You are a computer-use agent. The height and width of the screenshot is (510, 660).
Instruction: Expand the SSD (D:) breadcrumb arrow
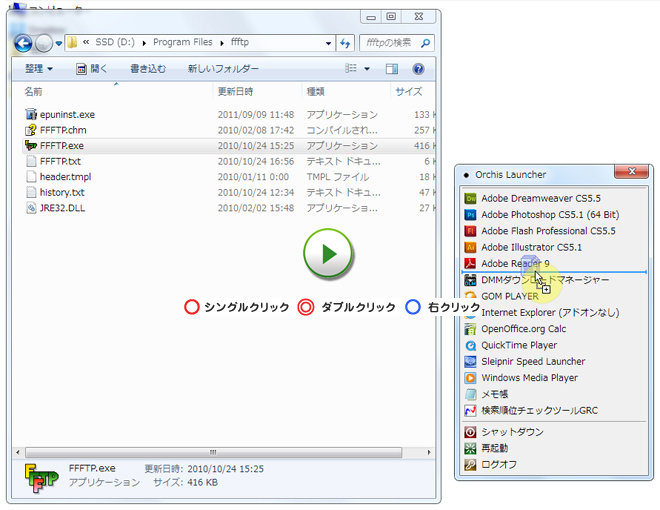tap(144, 43)
